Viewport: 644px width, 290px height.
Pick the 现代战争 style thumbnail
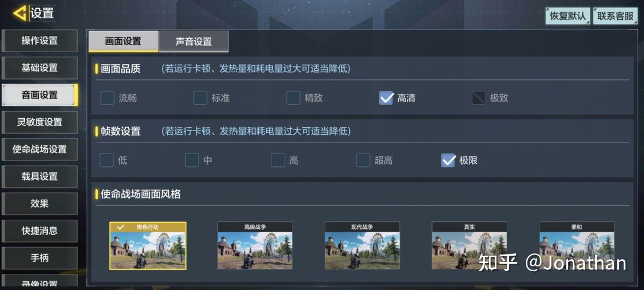click(x=362, y=245)
